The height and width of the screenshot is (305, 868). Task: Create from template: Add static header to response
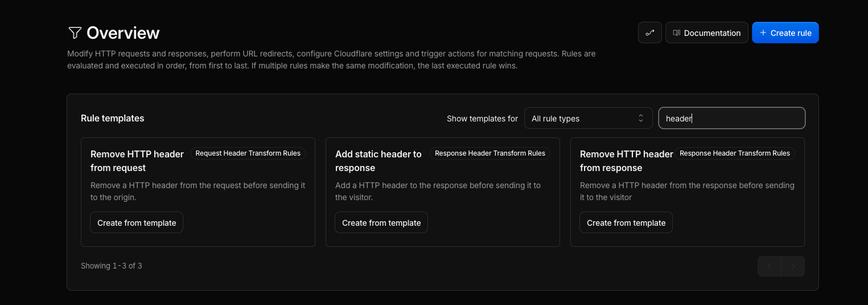tap(381, 222)
